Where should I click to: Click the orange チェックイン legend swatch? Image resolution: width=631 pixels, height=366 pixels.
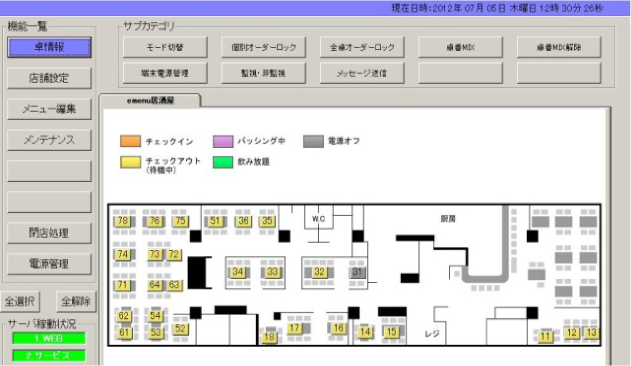pyautogui.click(x=130, y=141)
